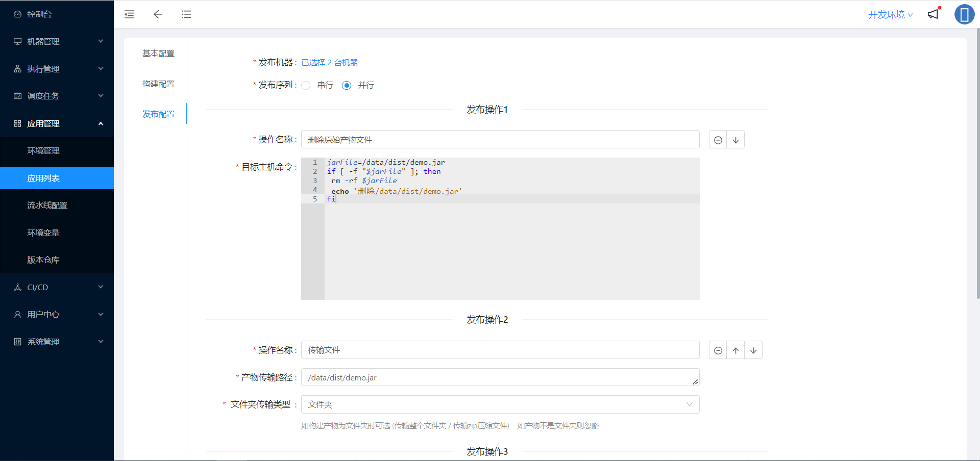This screenshot has width=980, height=461.
Task: Move the 传输文件 operation up with arrow icon
Action: [x=736, y=350]
